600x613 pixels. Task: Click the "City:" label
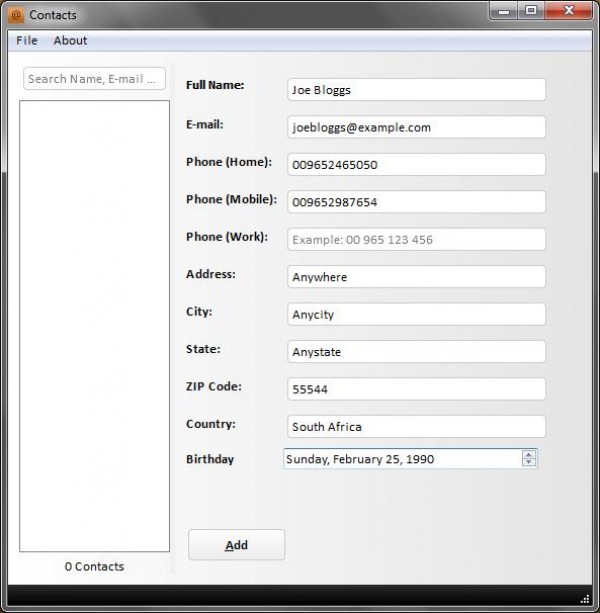pos(199,312)
